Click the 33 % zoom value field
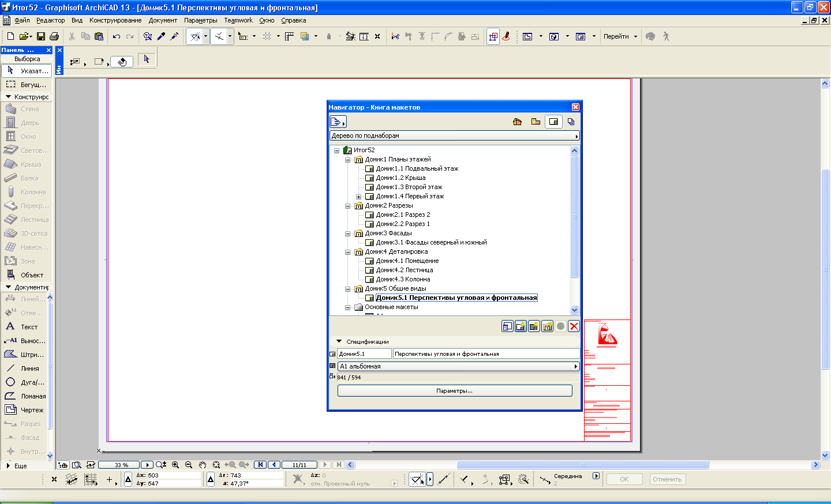 [x=119, y=465]
